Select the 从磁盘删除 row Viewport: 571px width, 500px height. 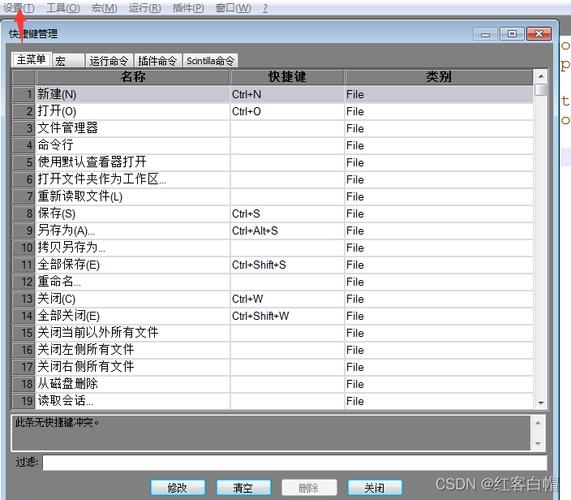click(x=273, y=385)
